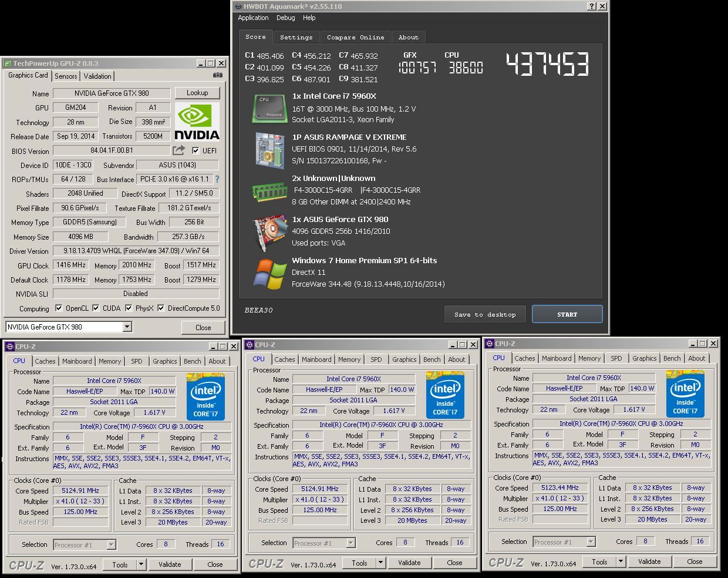This screenshot has height=578, width=728.
Task: Click the graphics card icon in Aquamark
Action: click(269, 232)
